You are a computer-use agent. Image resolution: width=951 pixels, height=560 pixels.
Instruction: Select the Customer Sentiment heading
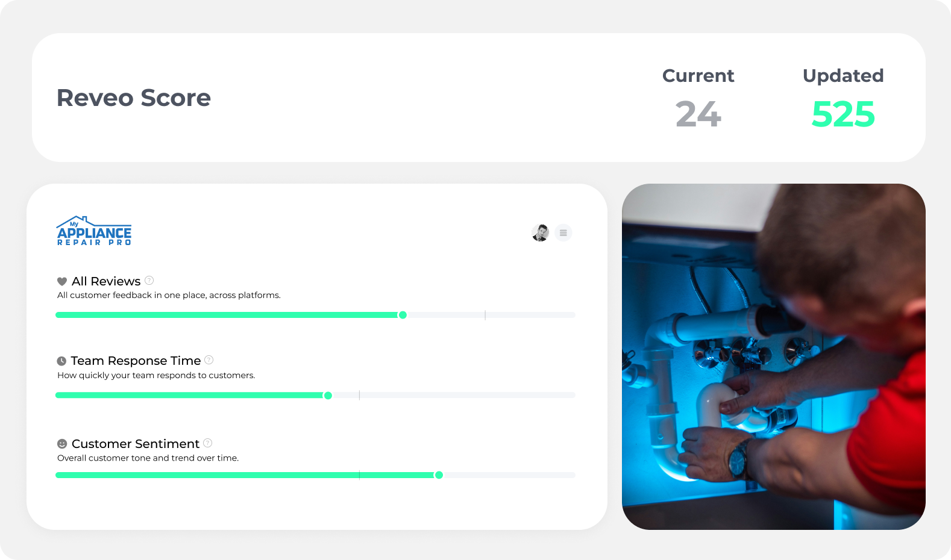pyautogui.click(x=136, y=444)
